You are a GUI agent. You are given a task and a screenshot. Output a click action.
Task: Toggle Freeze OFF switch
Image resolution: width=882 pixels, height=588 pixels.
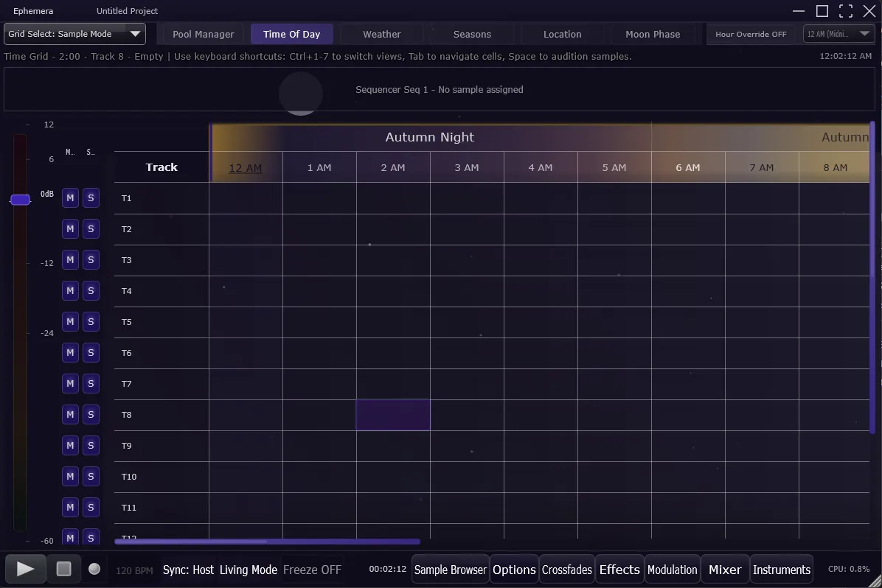(312, 570)
